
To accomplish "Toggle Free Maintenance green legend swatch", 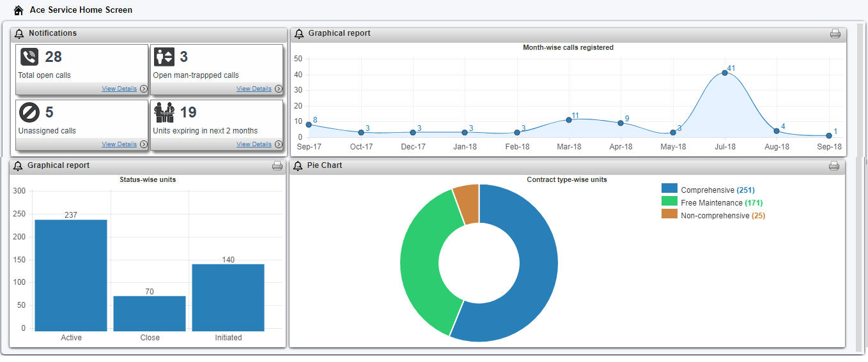I will 669,202.
